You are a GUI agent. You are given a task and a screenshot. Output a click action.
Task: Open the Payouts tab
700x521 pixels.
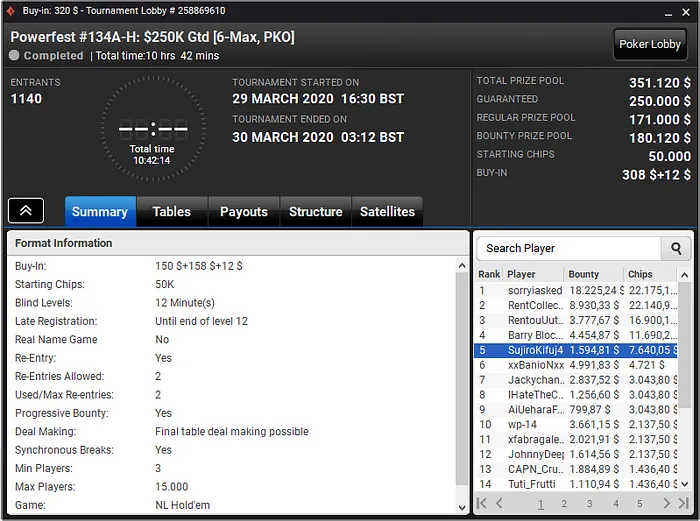(x=244, y=212)
